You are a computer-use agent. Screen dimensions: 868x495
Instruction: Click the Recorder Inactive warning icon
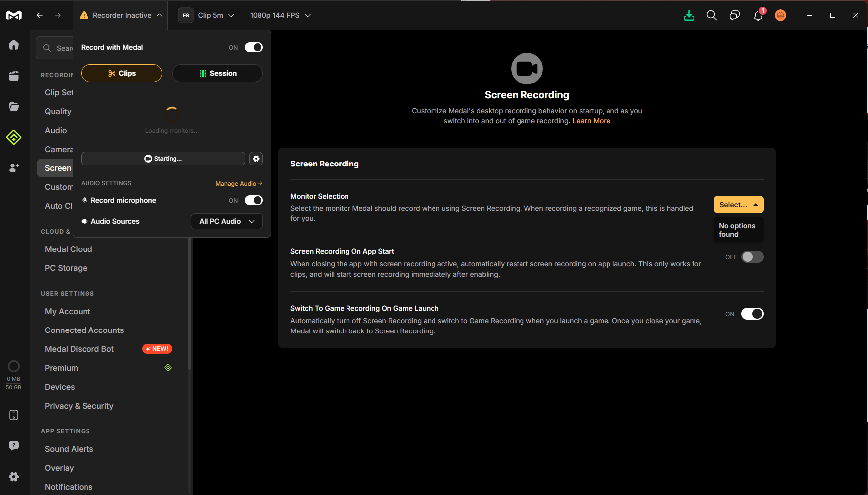click(84, 15)
